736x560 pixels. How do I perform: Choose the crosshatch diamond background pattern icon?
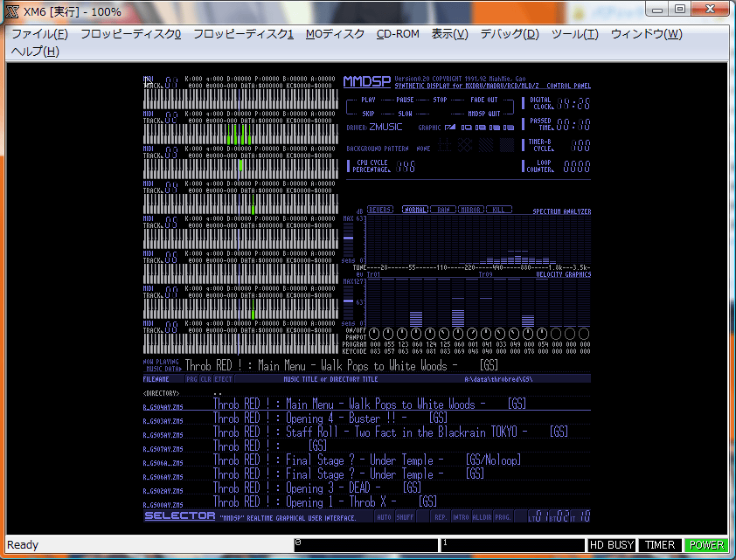coord(467,147)
